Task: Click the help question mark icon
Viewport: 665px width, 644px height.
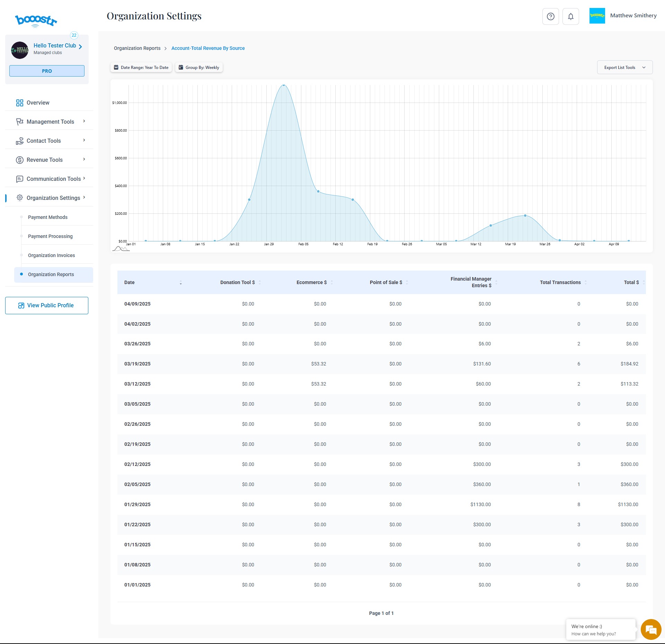Action: point(550,17)
